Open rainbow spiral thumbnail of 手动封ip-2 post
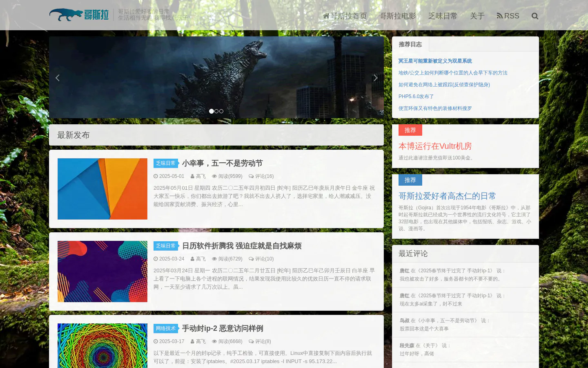This screenshot has width=588, height=368. 102,346
